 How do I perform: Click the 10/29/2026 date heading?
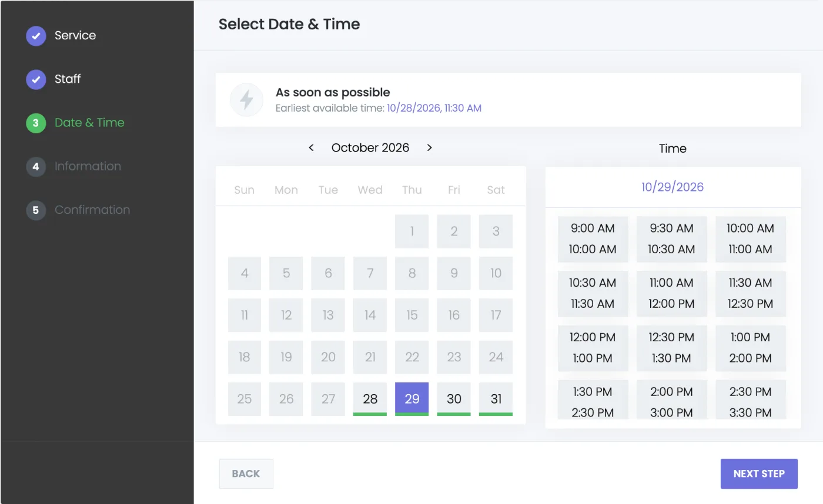[x=673, y=187]
